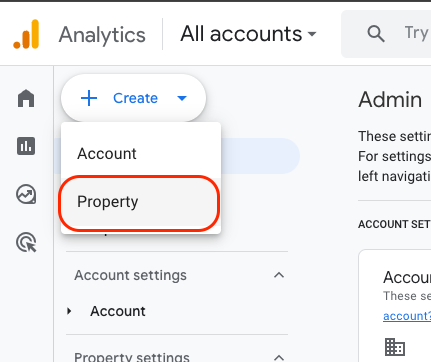Open the Advertising cursor target icon
The height and width of the screenshot is (362, 431).
(26, 242)
